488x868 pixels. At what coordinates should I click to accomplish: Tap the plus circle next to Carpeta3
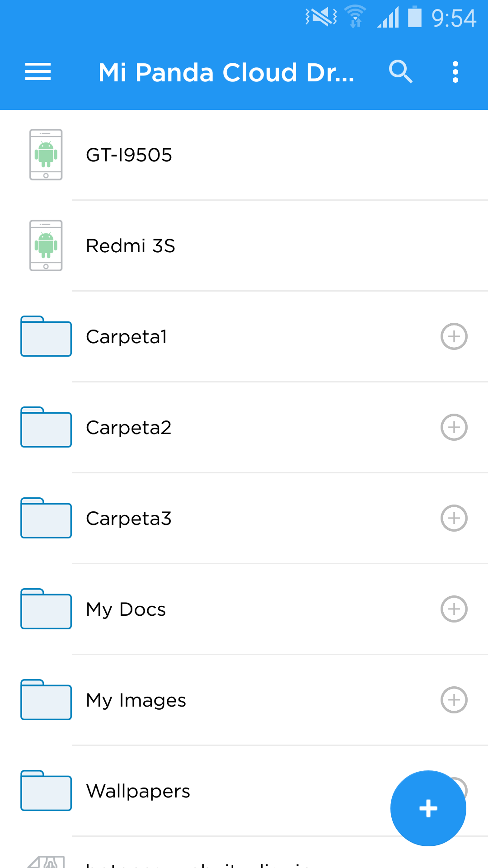454,518
